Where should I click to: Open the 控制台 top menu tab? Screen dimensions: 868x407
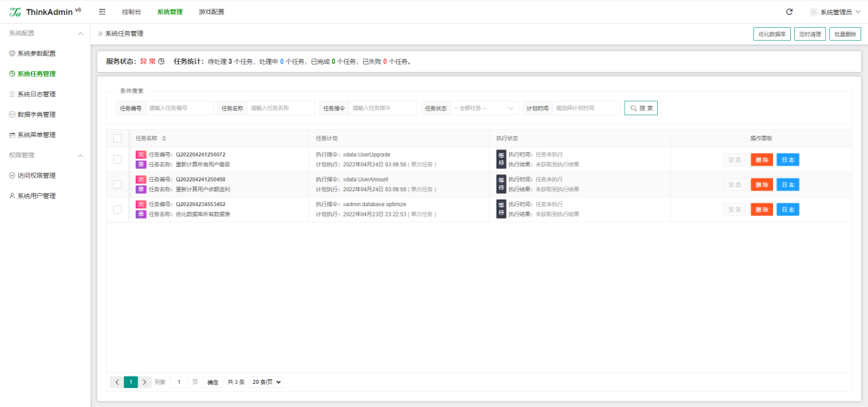(x=132, y=12)
